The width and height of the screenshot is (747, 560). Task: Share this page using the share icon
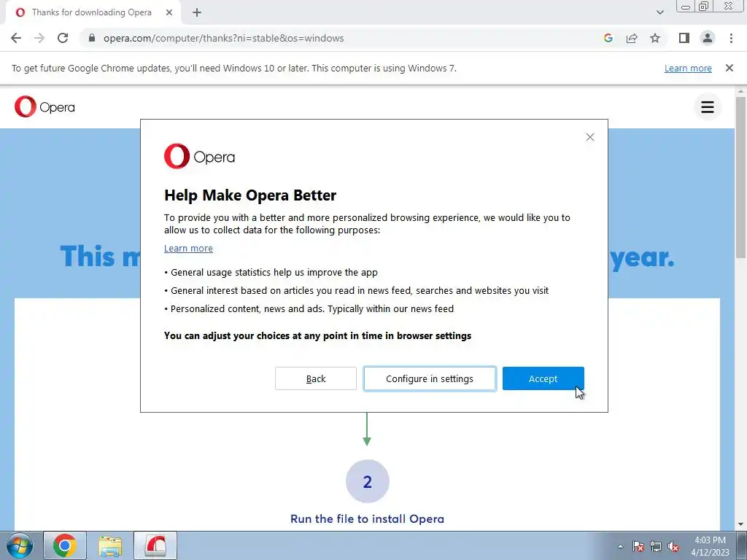[x=632, y=38]
